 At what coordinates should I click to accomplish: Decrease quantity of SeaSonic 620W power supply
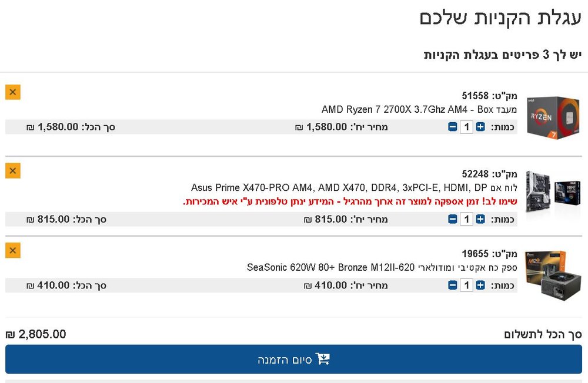click(x=453, y=285)
